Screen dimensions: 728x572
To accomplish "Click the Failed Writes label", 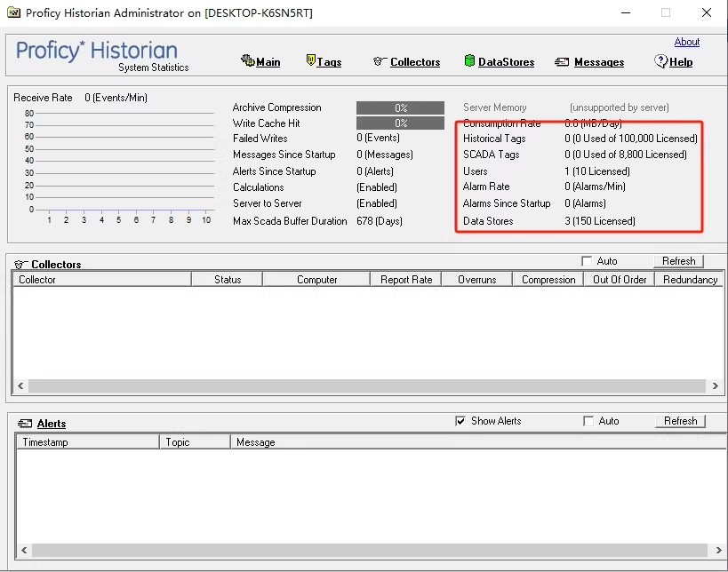I will [x=260, y=139].
